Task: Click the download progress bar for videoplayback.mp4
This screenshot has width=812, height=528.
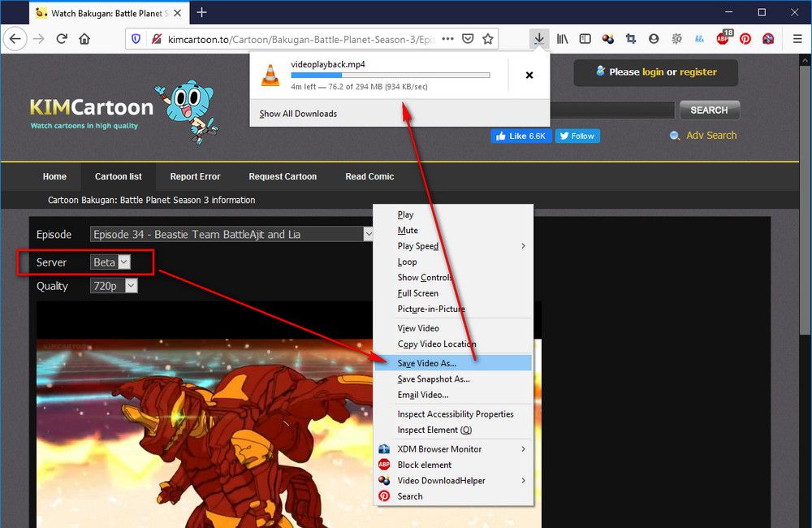Action: [x=391, y=75]
